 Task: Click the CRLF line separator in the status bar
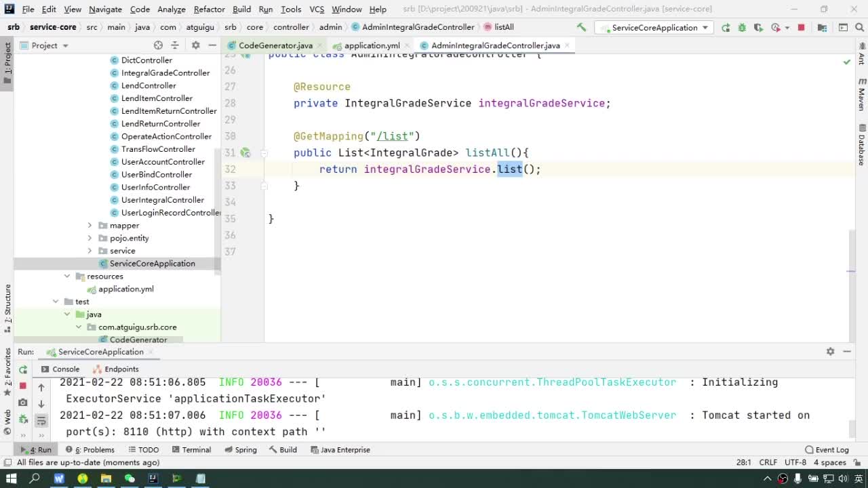coord(768,462)
